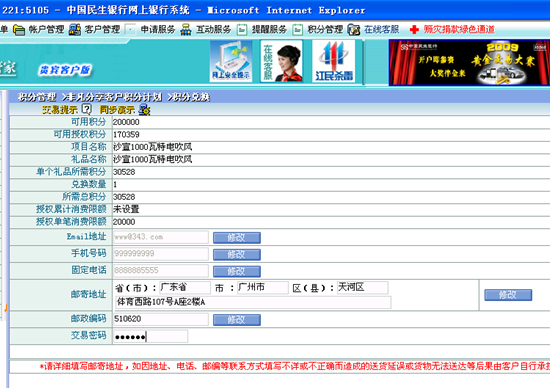Screen dimensions: 550x388
Task: Click the red cross 赈灾捐款 icon
Action: click(x=414, y=29)
